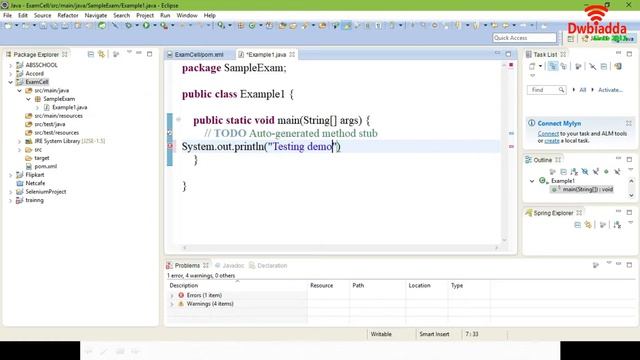640x360 pixels.
Task: Click Collapse All icon in Package Explorer
Action: coord(91,54)
